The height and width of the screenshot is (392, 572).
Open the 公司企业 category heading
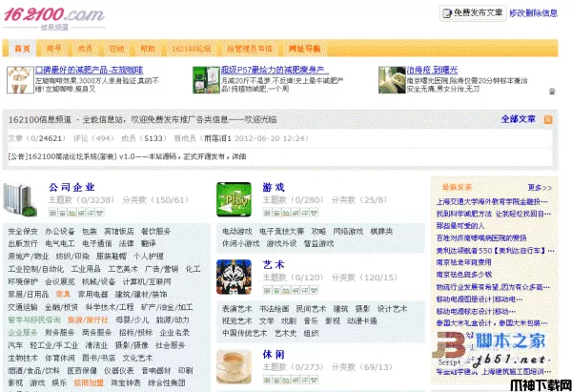coord(71,188)
